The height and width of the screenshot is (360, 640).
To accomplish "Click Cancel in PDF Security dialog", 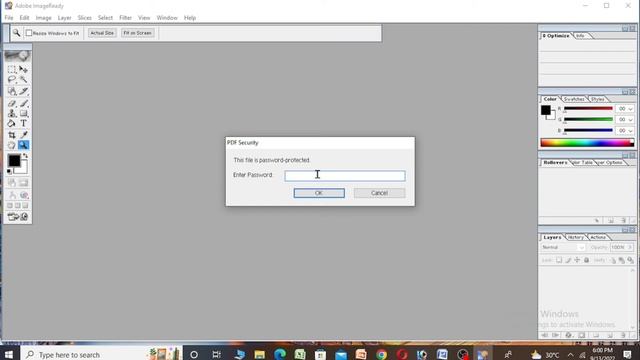I will 380,193.
